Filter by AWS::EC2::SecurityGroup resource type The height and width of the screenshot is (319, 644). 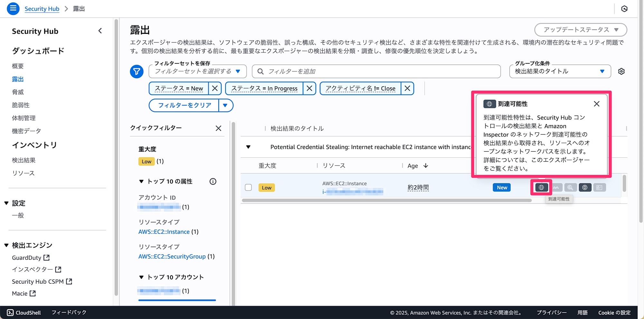pos(172,257)
